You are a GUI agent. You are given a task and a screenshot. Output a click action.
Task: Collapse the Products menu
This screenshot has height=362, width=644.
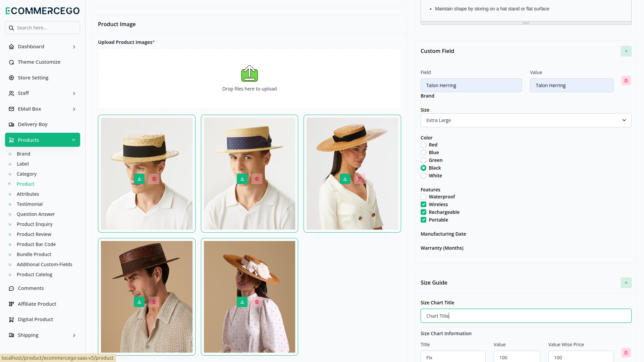click(x=43, y=140)
